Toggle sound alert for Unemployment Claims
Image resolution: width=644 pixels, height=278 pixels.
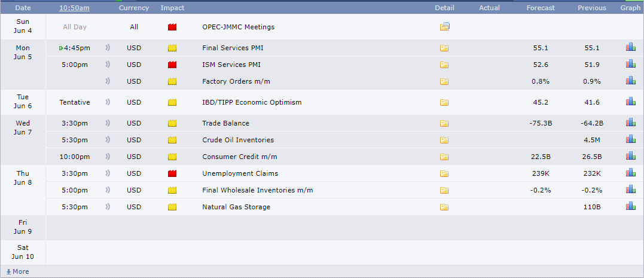[108, 173]
